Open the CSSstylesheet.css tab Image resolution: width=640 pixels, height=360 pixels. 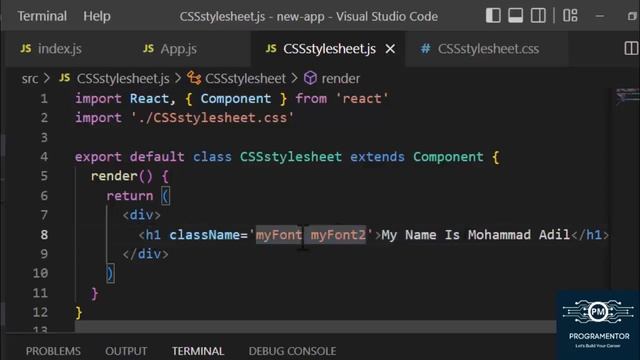click(x=488, y=49)
